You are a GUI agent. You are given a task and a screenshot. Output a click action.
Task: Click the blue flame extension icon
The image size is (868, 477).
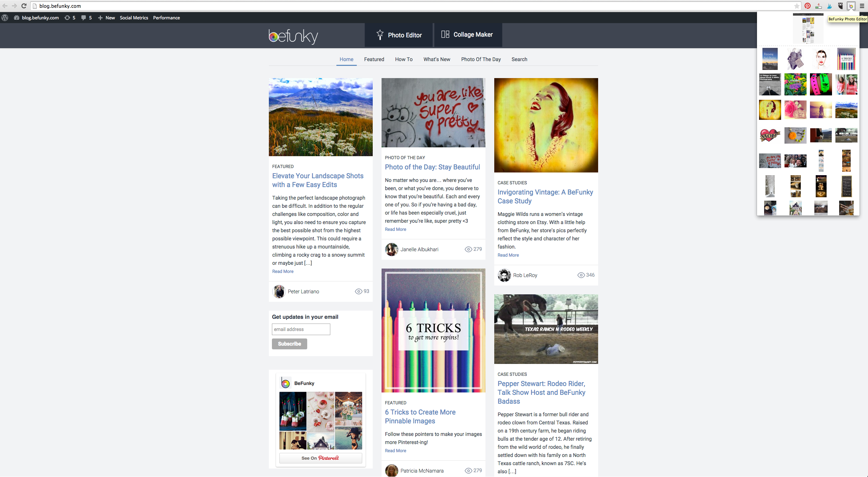pyautogui.click(x=829, y=6)
